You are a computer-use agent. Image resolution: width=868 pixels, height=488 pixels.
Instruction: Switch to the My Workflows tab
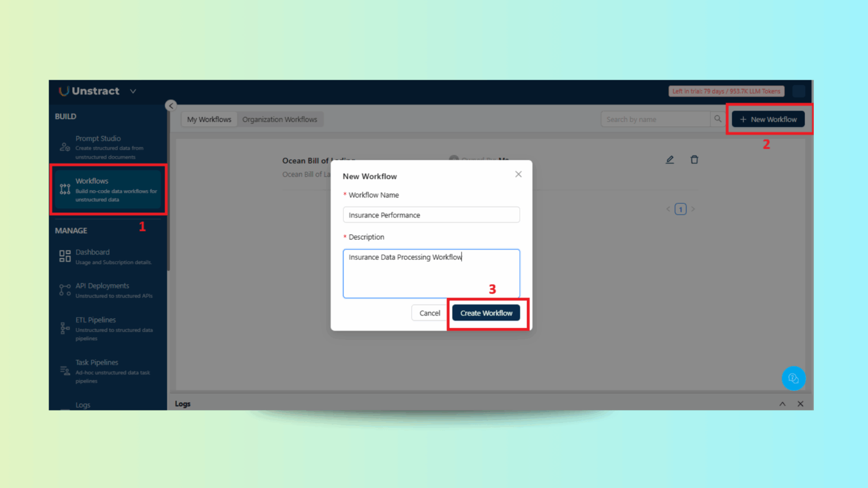[x=209, y=119]
